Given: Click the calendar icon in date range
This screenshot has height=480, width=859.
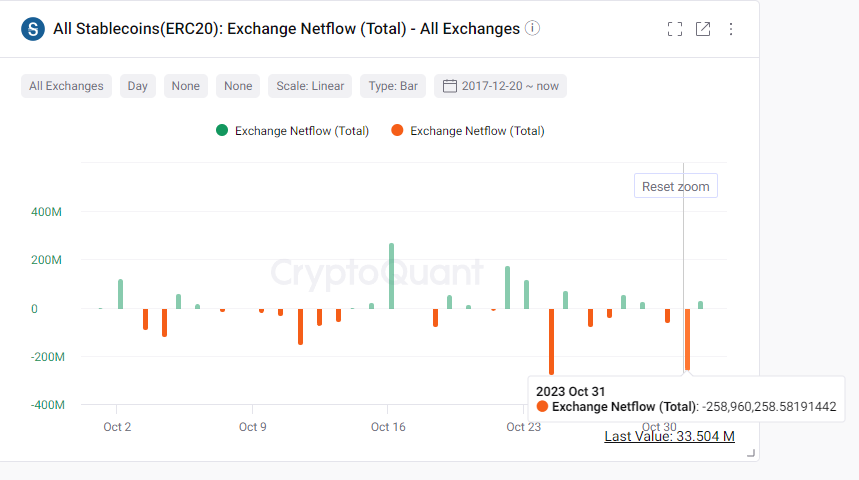Looking at the screenshot, I should point(449,86).
